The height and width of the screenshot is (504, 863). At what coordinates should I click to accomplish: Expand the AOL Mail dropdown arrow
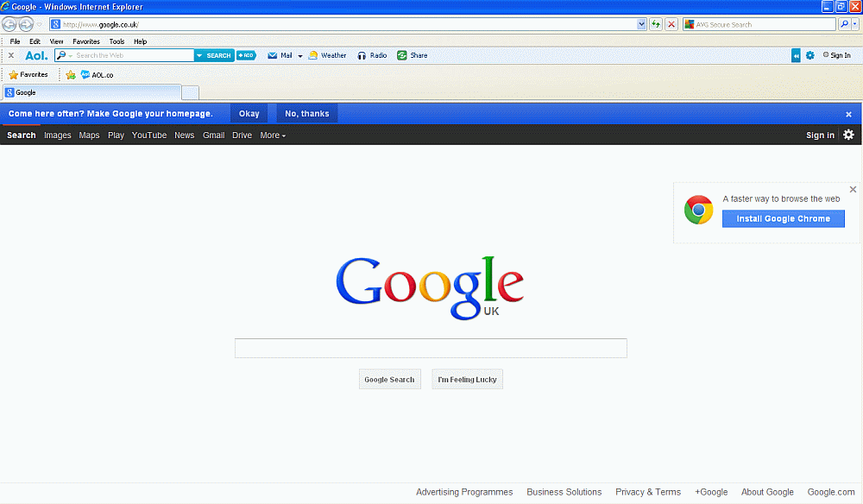pyautogui.click(x=300, y=56)
